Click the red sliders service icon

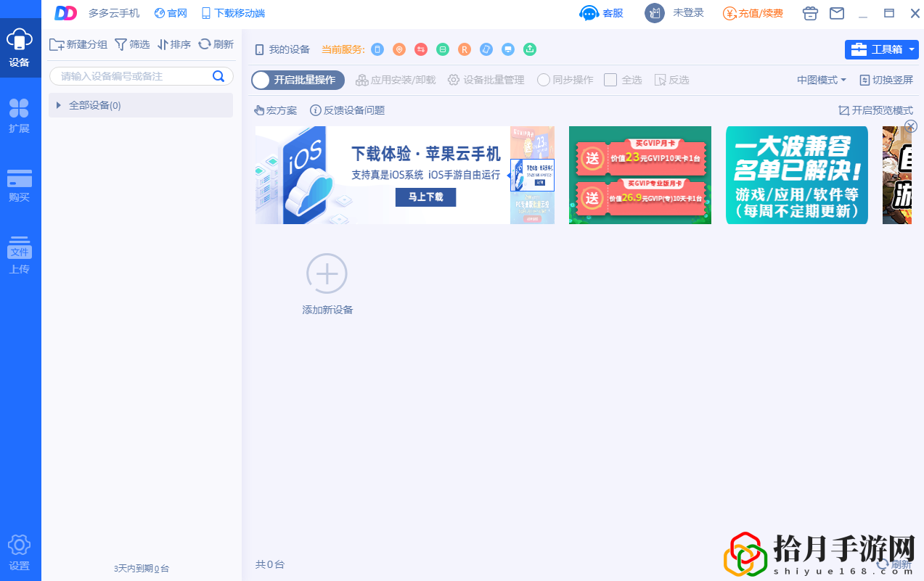tap(421, 49)
